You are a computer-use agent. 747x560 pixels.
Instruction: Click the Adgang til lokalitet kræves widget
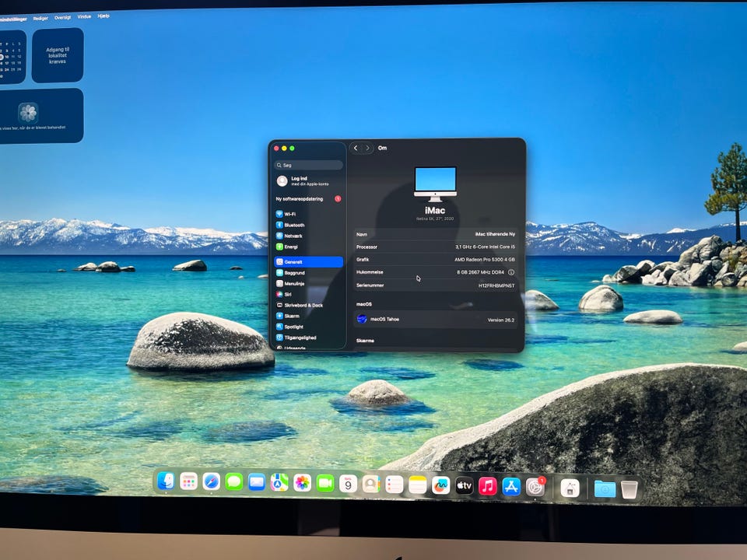[x=58, y=55]
